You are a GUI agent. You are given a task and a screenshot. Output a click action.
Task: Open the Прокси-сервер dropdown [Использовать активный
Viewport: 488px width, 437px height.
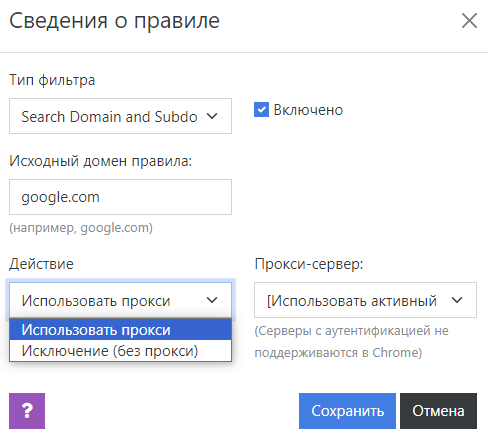(365, 300)
